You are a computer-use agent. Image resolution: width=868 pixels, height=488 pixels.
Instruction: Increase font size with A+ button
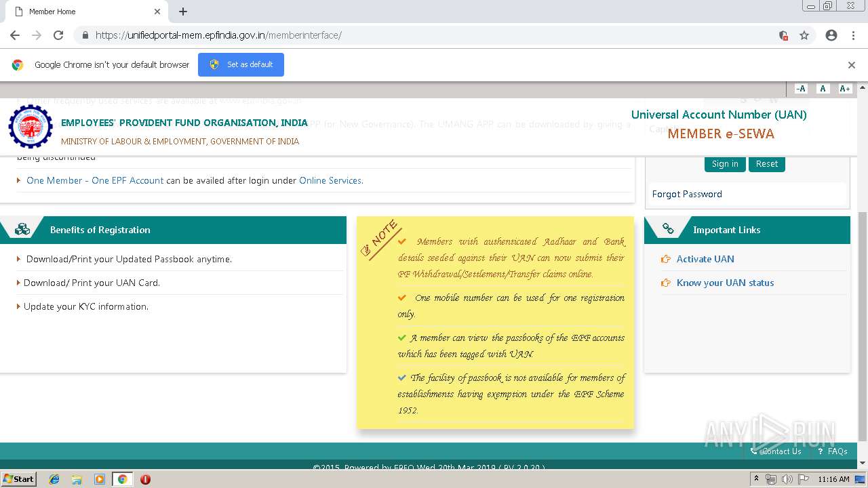[x=844, y=89]
